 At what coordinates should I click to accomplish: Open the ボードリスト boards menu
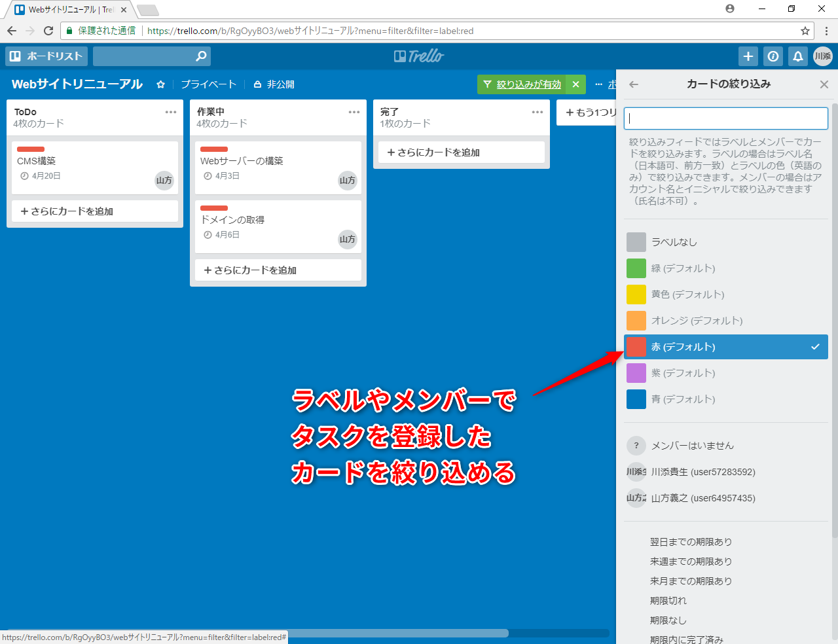tap(46, 56)
